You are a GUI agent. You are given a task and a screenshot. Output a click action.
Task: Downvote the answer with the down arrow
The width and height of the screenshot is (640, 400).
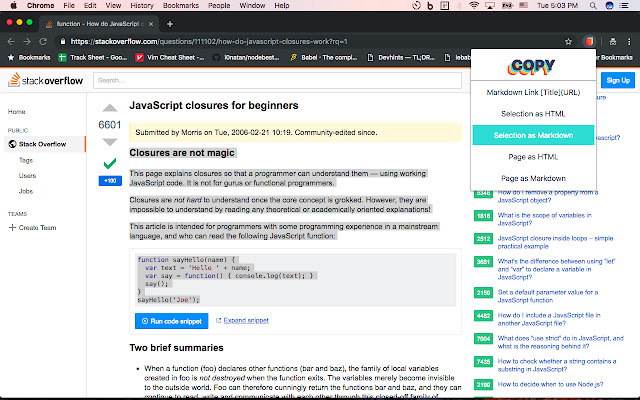tap(110, 142)
